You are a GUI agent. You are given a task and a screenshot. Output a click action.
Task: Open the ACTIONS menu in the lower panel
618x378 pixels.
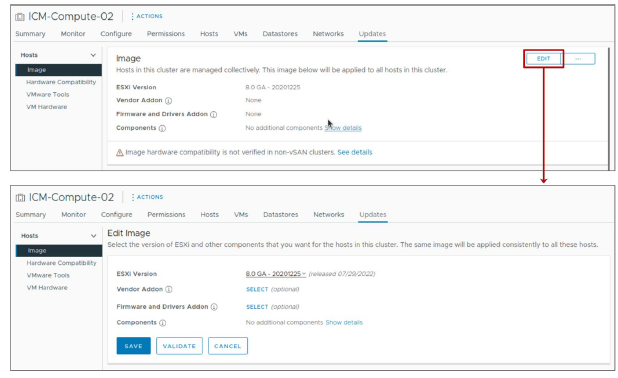(x=147, y=197)
